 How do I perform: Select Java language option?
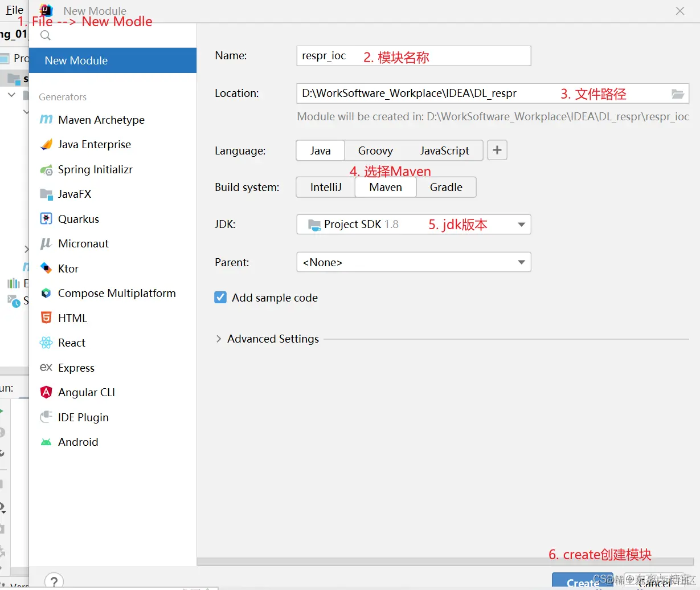(321, 150)
